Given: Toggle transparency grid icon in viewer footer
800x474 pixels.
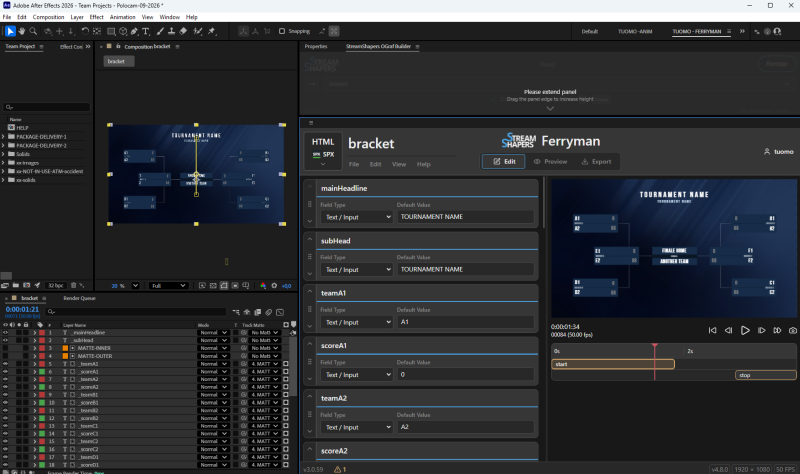Looking at the screenshot, I should pyautogui.click(x=213, y=286).
